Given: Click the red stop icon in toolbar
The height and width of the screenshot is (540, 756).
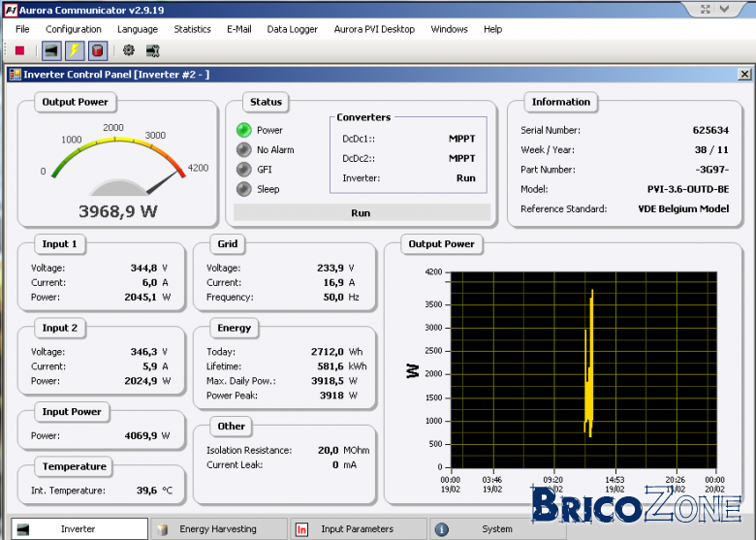Looking at the screenshot, I should 19,50.
